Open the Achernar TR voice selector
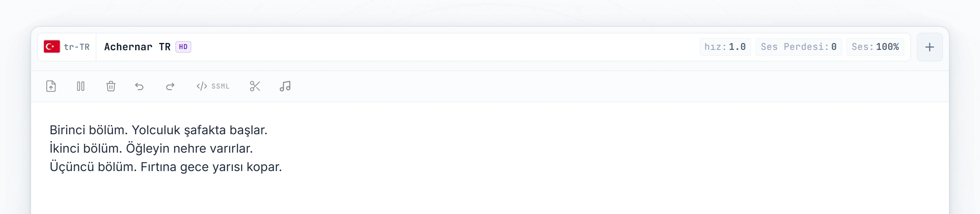The width and height of the screenshot is (980, 214). pyautogui.click(x=148, y=47)
